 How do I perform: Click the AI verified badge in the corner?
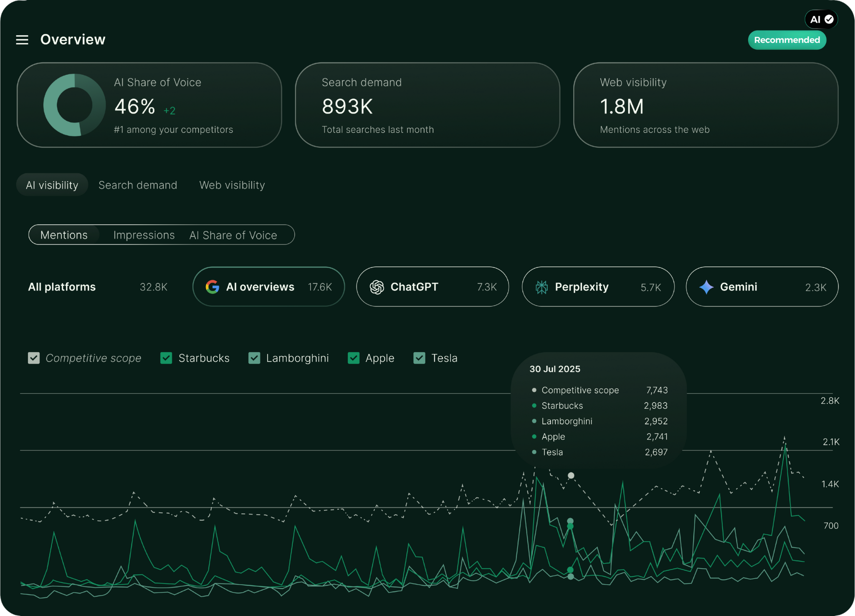tap(821, 19)
